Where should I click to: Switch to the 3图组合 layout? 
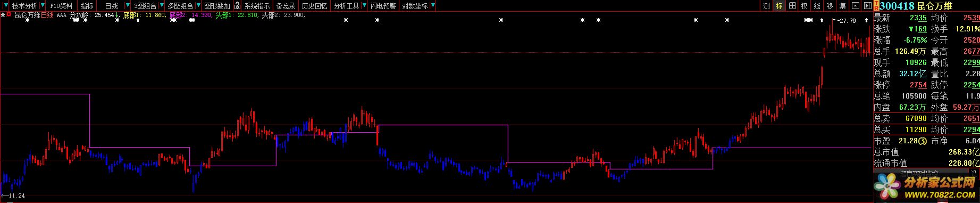point(146,6)
